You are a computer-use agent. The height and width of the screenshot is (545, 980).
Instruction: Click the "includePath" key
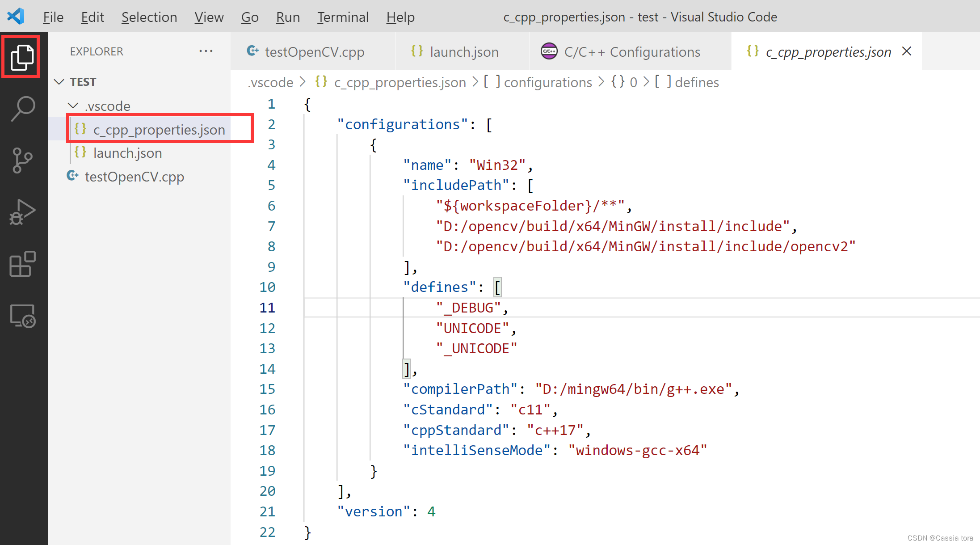[456, 185]
